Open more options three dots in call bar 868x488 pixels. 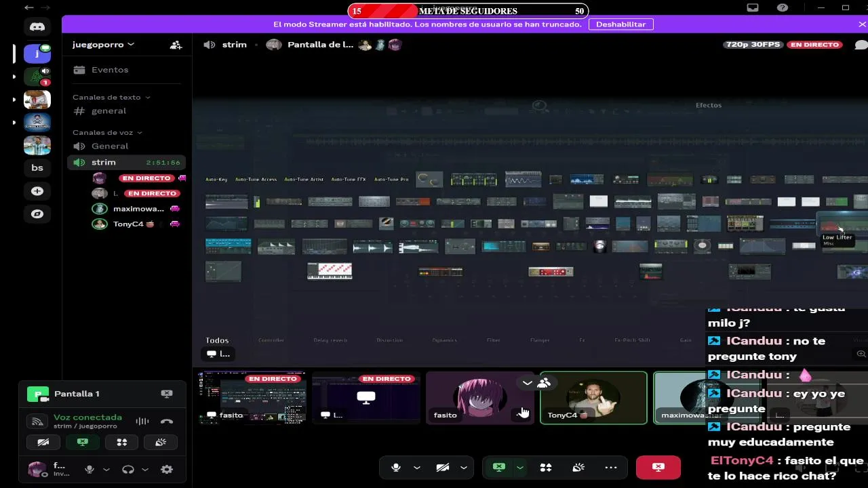tap(611, 468)
